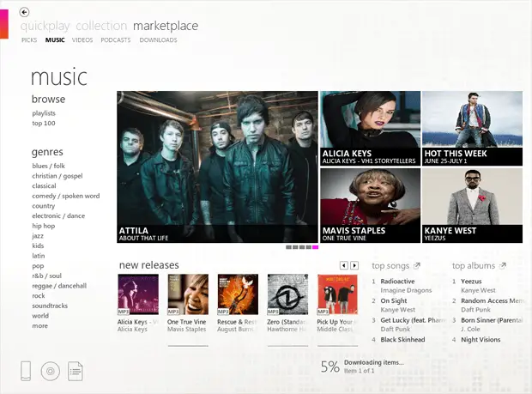Viewport: 532px width, 394px height.
Task: Select the first gray carousel indicator
Action: (288, 247)
